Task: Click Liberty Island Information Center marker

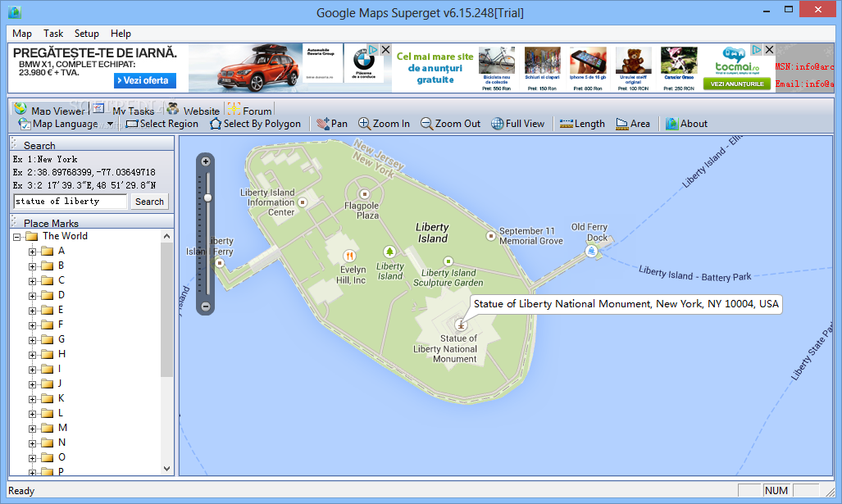Action: pyautogui.click(x=303, y=202)
